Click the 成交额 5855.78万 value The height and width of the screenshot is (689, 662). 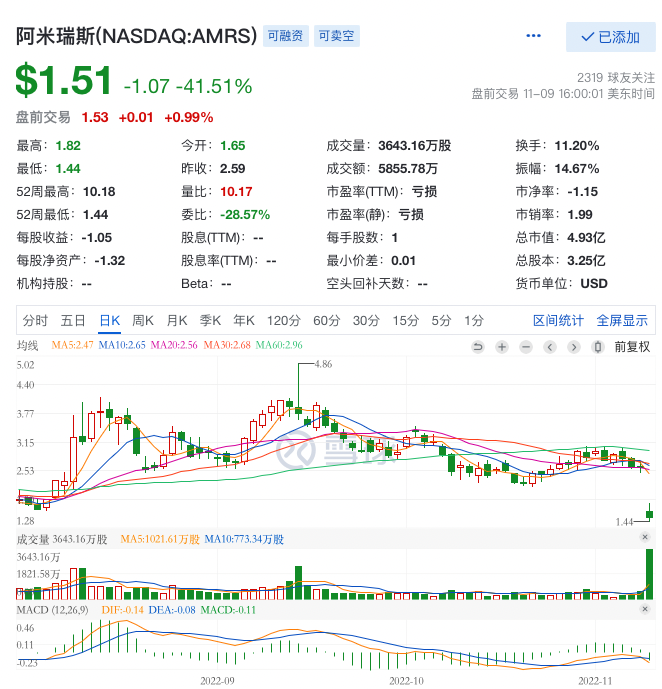point(408,169)
